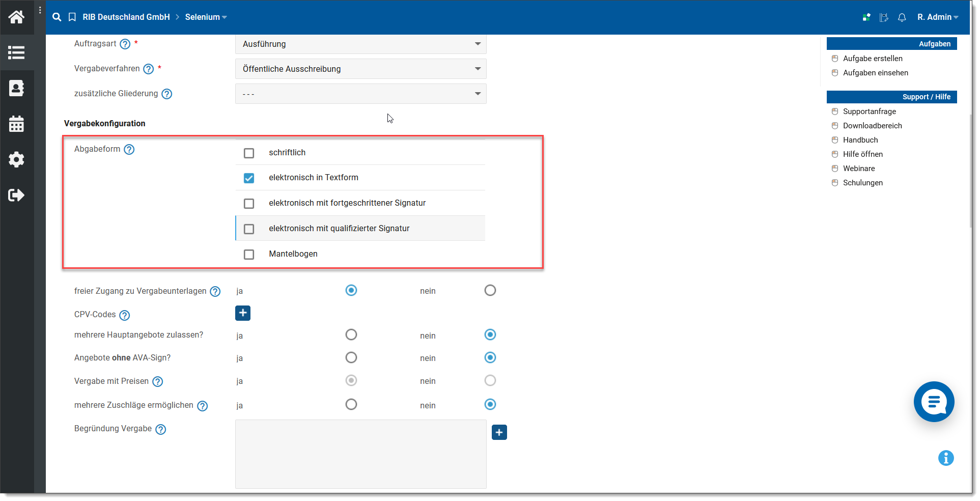Open settings gear icon in sidebar
The height and width of the screenshot is (501, 980).
tap(16, 159)
